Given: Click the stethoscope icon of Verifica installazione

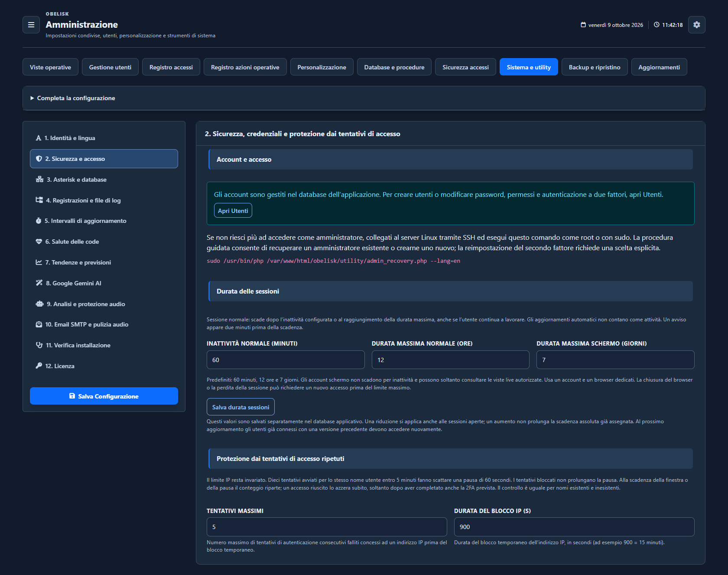Looking at the screenshot, I should coord(39,345).
